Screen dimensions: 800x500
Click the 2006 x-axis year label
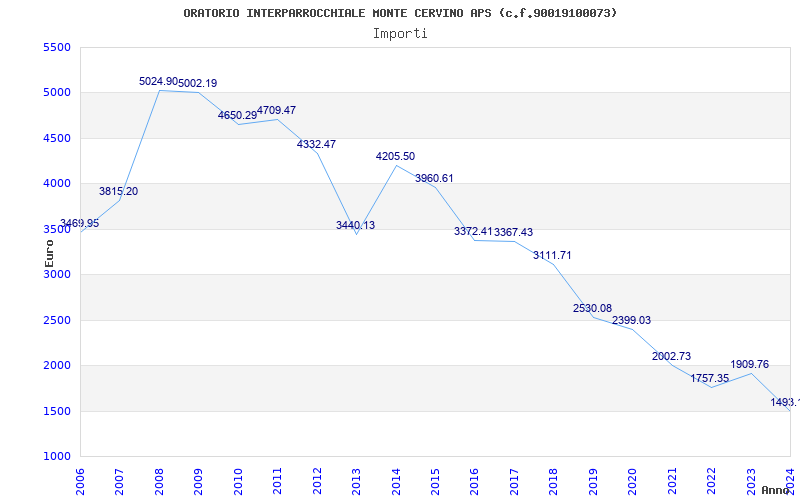click(x=80, y=482)
